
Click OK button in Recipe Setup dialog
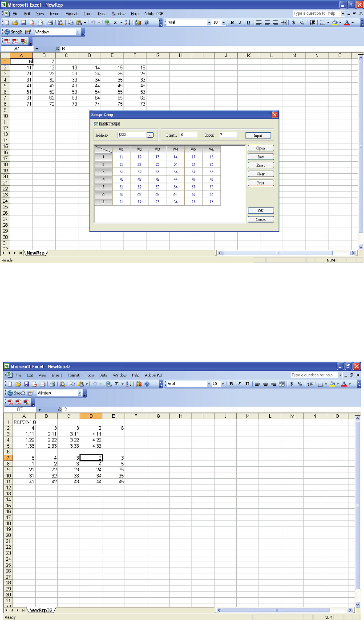[261, 211]
